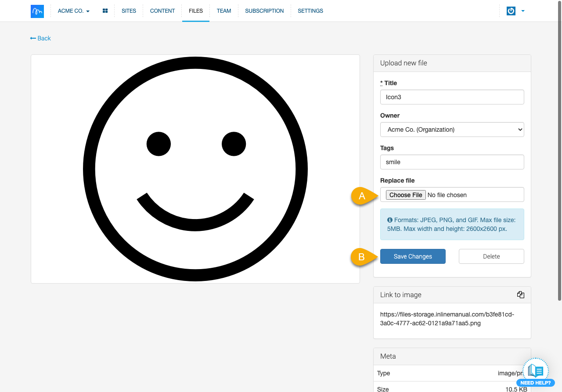Follow the Back link
Image resolution: width=562 pixels, height=392 pixels.
pyautogui.click(x=40, y=38)
